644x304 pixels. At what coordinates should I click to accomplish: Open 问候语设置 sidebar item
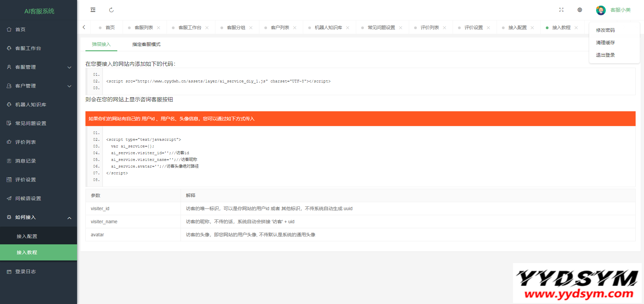(x=28, y=198)
